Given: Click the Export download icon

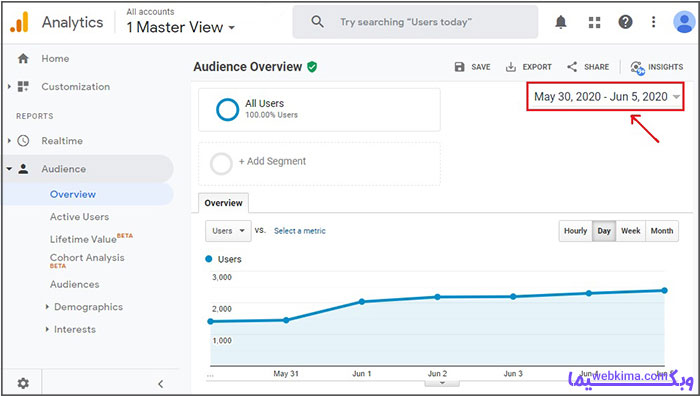Looking at the screenshot, I should click(510, 67).
